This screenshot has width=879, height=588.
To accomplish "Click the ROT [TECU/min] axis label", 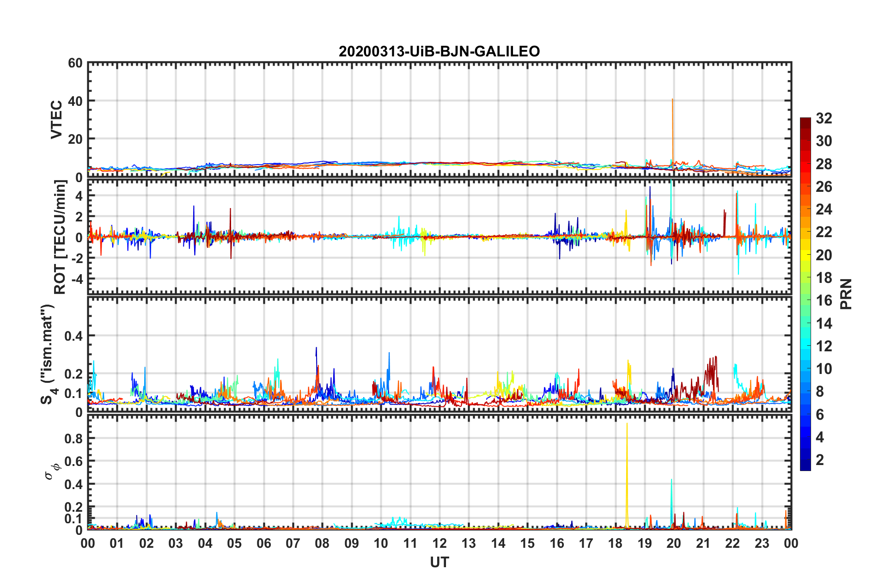I will coord(60,237).
